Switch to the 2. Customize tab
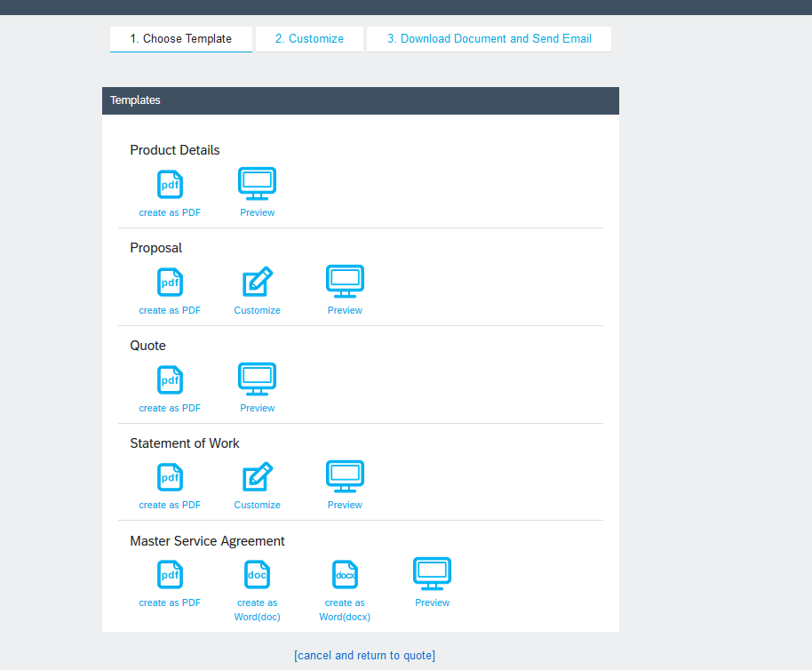Image resolution: width=812 pixels, height=670 pixels. coord(309,39)
